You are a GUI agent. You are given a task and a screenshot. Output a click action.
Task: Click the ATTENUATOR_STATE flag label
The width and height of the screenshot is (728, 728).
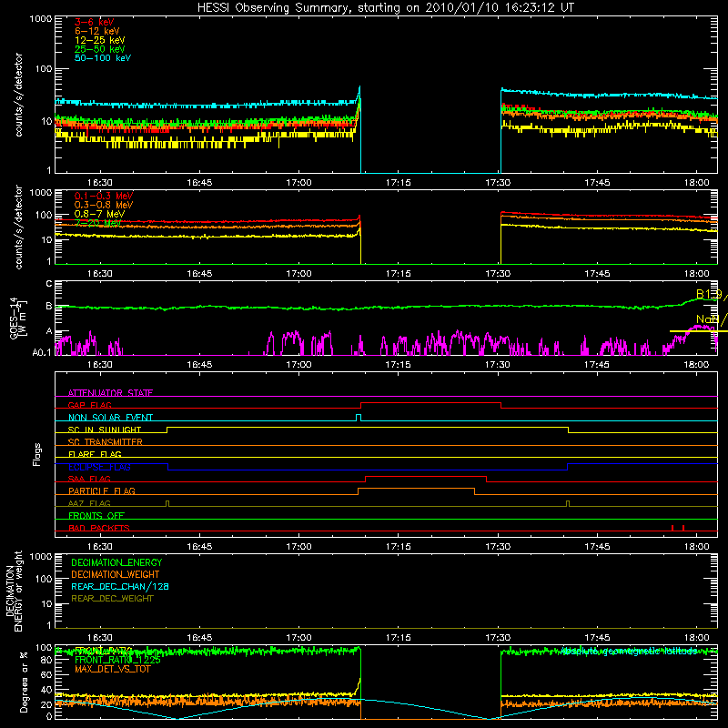point(110,393)
